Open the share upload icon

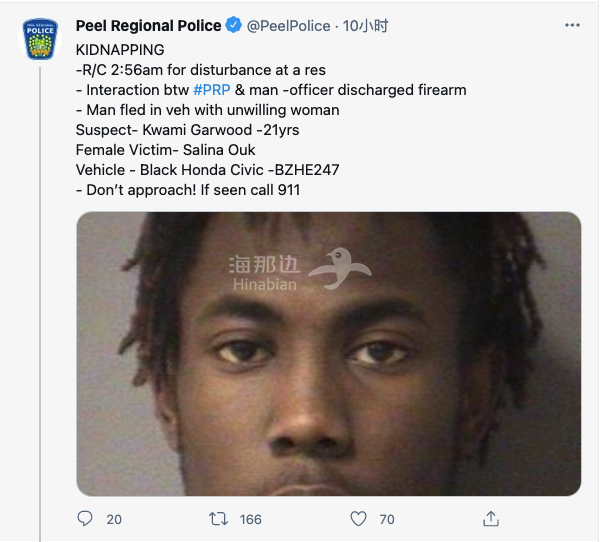491,519
